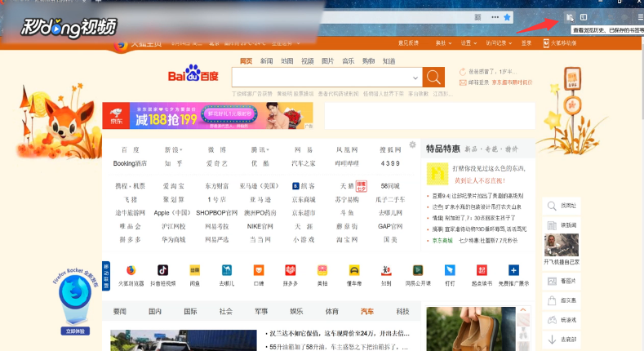The width and height of the screenshot is (644, 351).
Task: Select the 网页 search tab
Action: pyautogui.click(x=246, y=61)
